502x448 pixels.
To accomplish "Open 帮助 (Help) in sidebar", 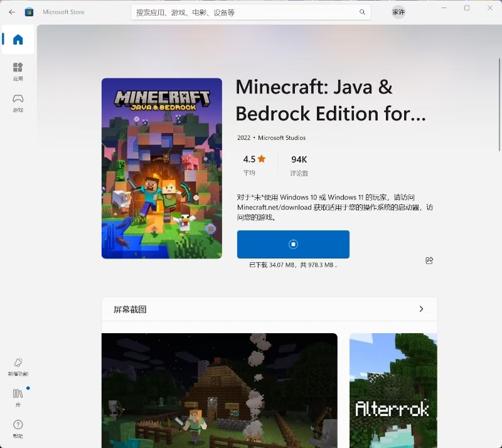I will click(18, 429).
